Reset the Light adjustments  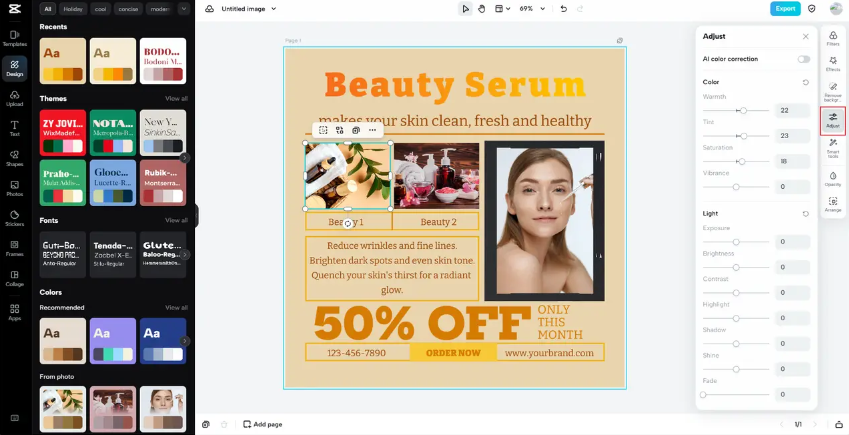tap(806, 214)
